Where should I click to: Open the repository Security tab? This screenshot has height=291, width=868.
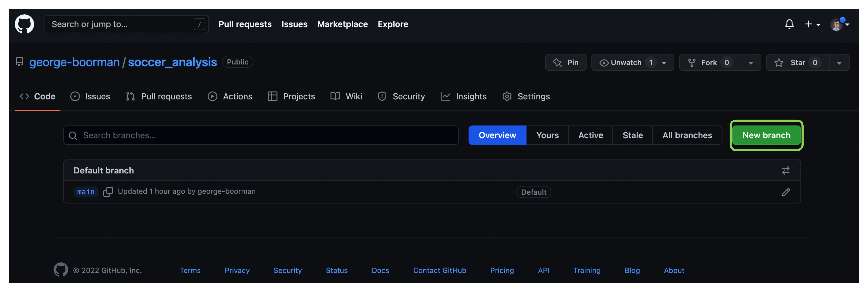(401, 96)
